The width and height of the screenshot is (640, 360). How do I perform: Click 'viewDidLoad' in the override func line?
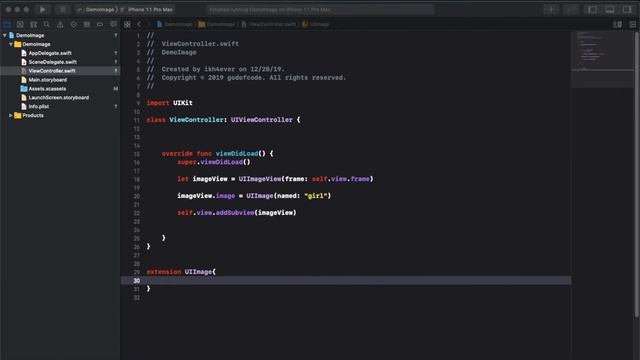click(x=237, y=154)
